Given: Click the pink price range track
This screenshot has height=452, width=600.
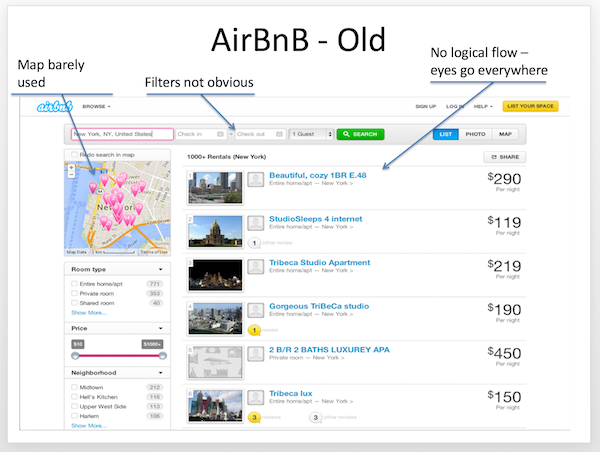Looking at the screenshot, I should 119,356.
